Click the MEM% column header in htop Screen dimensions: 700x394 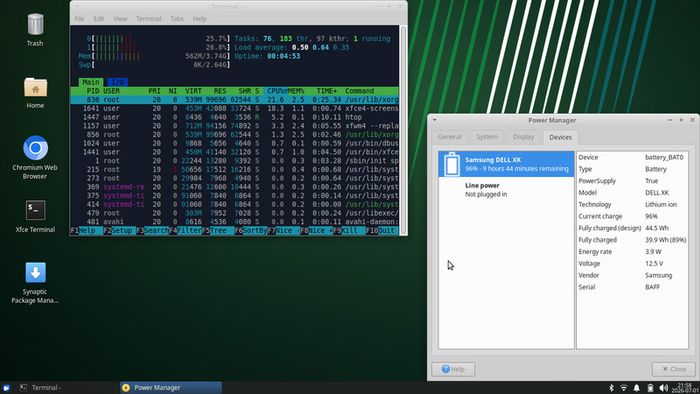(x=296, y=91)
